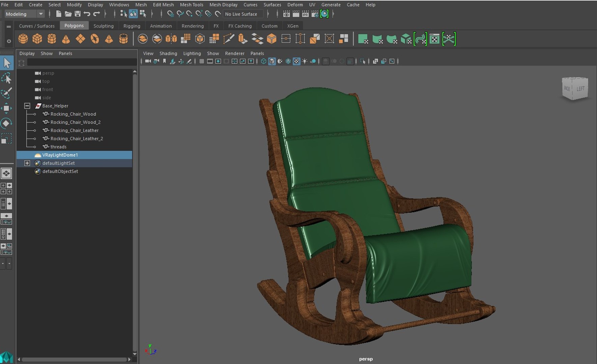Save the current scene
This screenshot has width=597, height=364.
tap(78, 14)
